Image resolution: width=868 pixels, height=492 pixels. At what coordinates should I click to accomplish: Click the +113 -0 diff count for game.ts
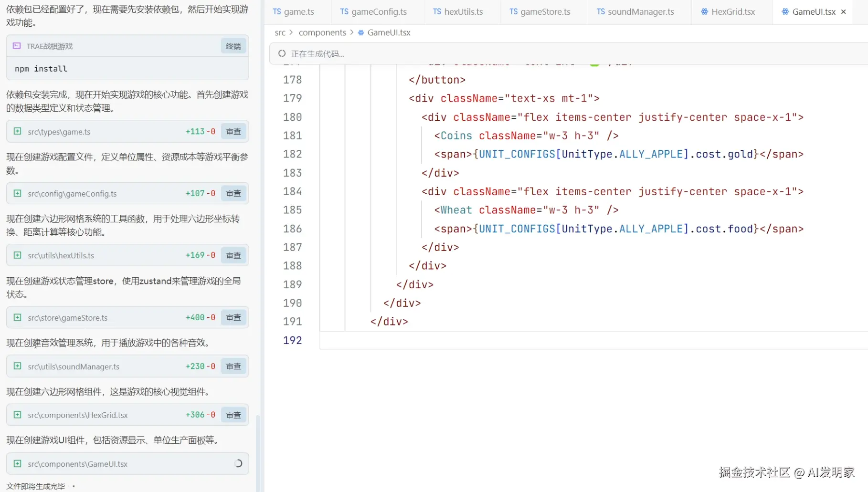click(x=201, y=131)
